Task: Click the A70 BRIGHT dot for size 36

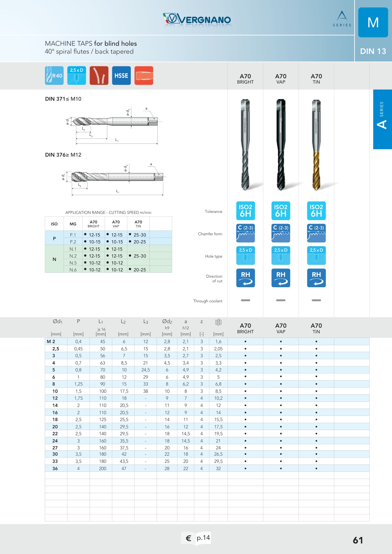Action: pyautogui.click(x=246, y=468)
